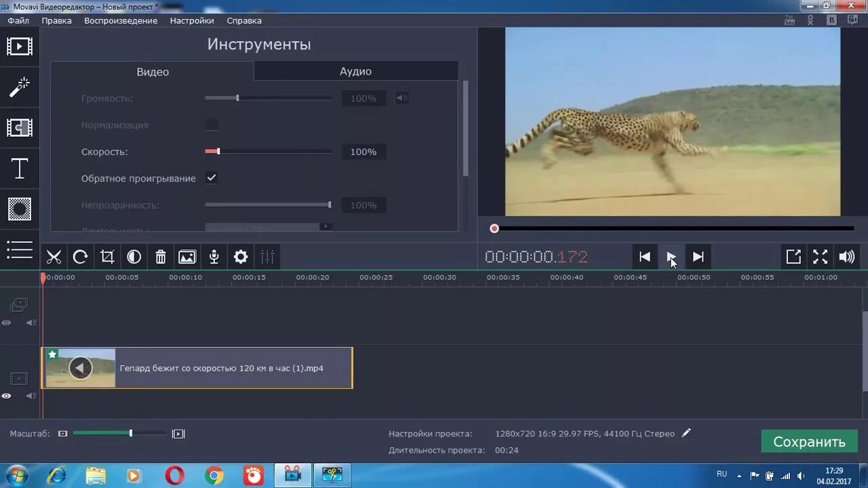This screenshot has width=868, height=488.
Task: Mute the video track speaker icon
Action: 31,395
